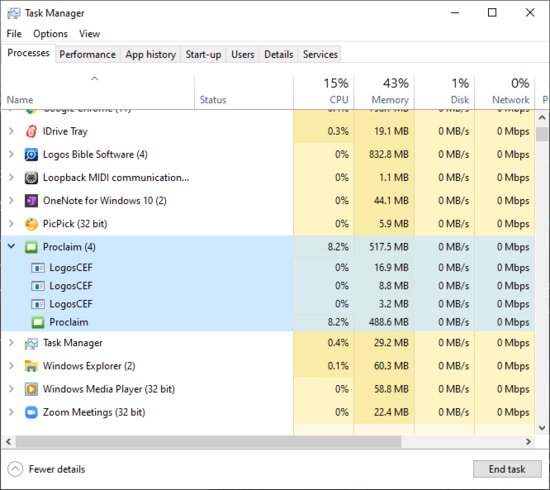
Task: Expand Zoom Meetings (32 bit) group
Action: click(x=11, y=412)
